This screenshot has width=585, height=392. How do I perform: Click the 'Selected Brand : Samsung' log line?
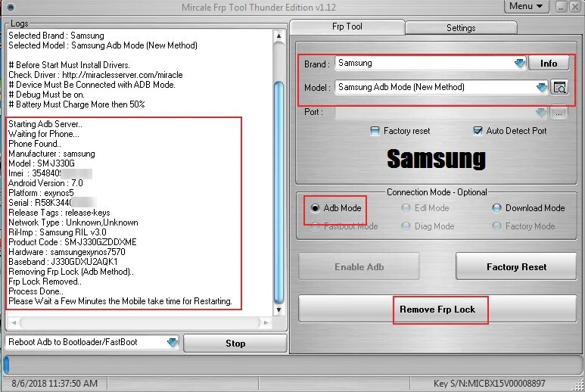(x=56, y=36)
